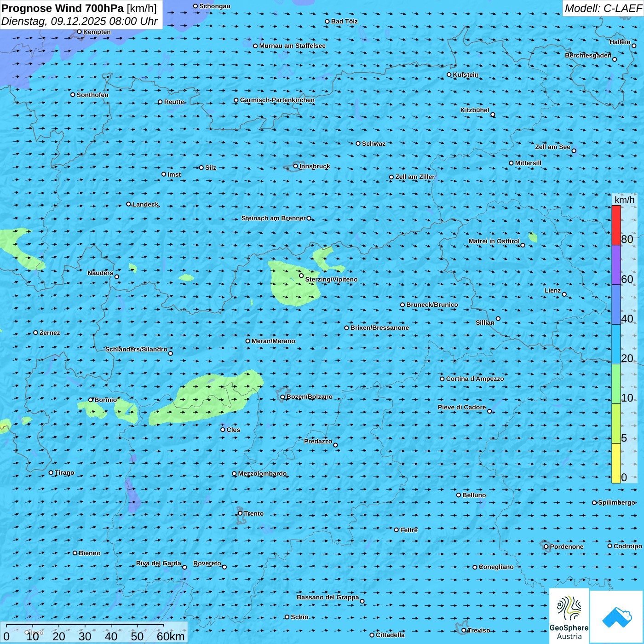Screen dimensions: 644x644
Task: Click the Zell am Ziller label
Action: pyautogui.click(x=415, y=177)
